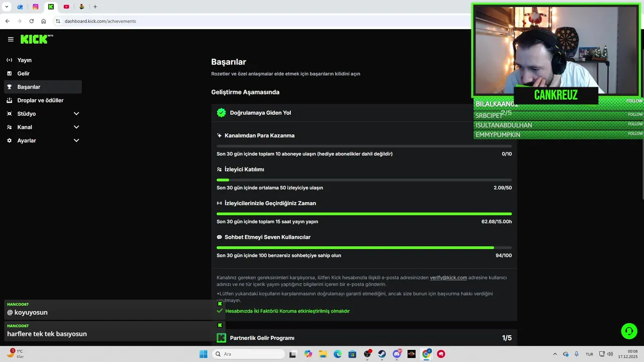Screen dimensions: 644x362
Task: Expand the Kanal sidebar section chevron
Action: (76, 127)
